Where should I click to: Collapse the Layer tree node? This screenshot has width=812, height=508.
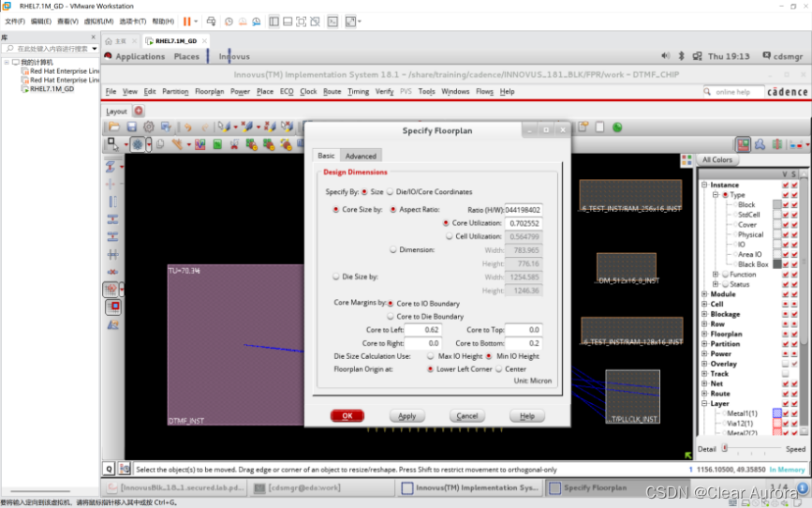[x=704, y=403]
